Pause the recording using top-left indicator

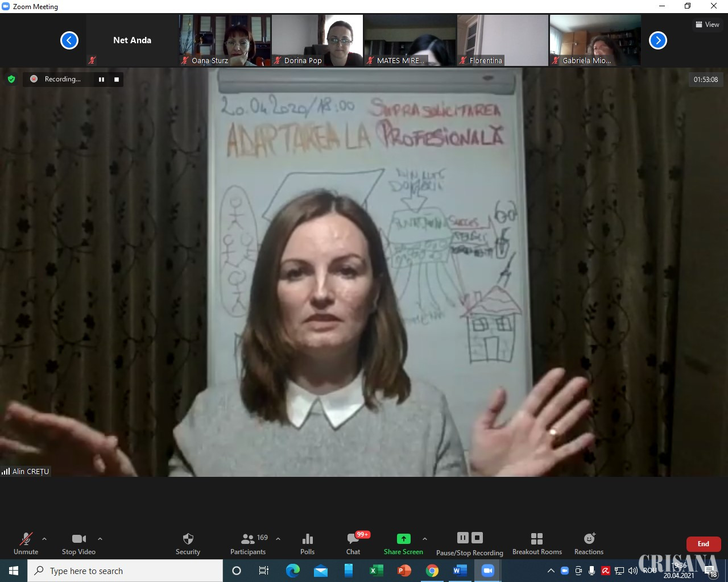[102, 80]
